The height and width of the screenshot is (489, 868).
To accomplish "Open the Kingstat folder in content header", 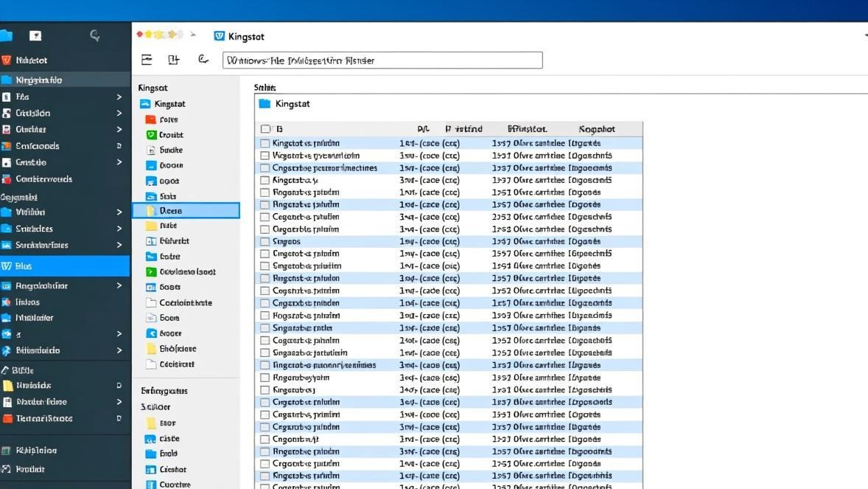I will pyautogui.click(x=284, y=104).
